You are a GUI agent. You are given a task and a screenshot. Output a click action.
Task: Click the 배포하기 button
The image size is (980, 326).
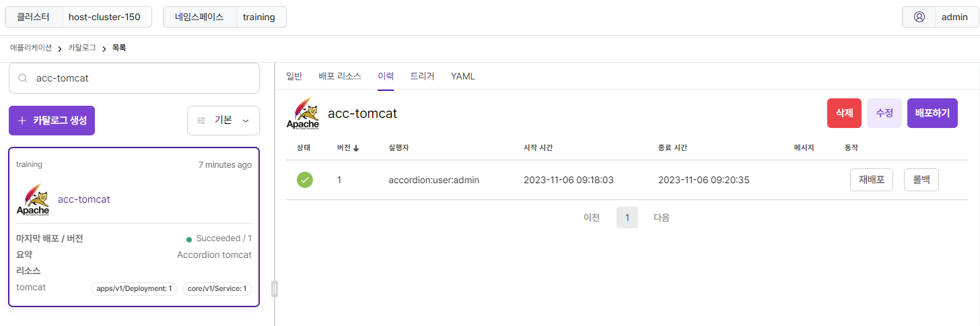coord(932,113)
